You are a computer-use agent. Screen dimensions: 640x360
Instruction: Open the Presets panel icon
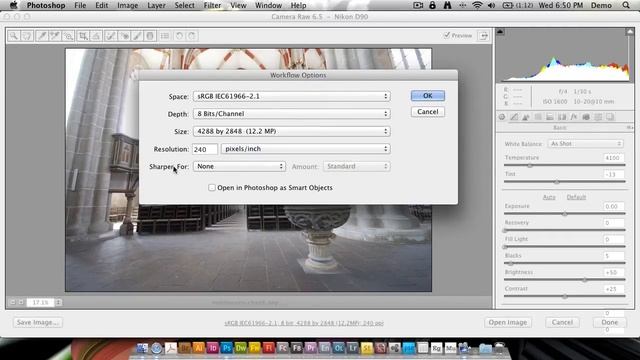598,117
